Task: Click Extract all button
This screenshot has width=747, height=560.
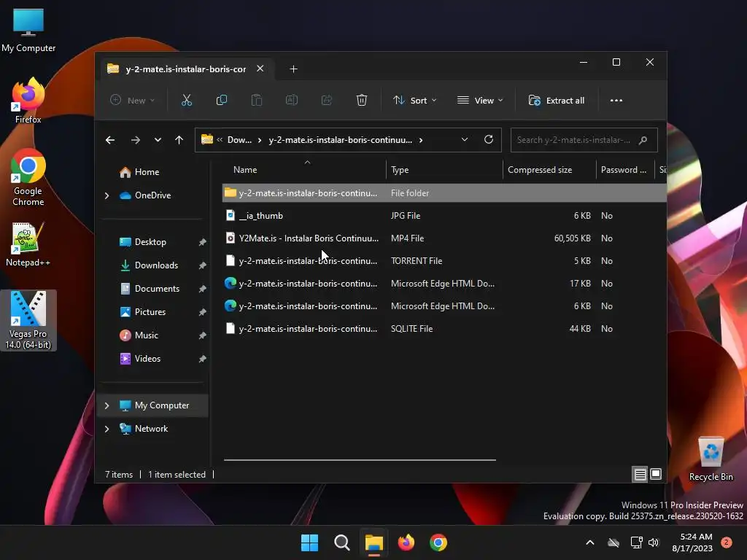Action: (557, 101)
